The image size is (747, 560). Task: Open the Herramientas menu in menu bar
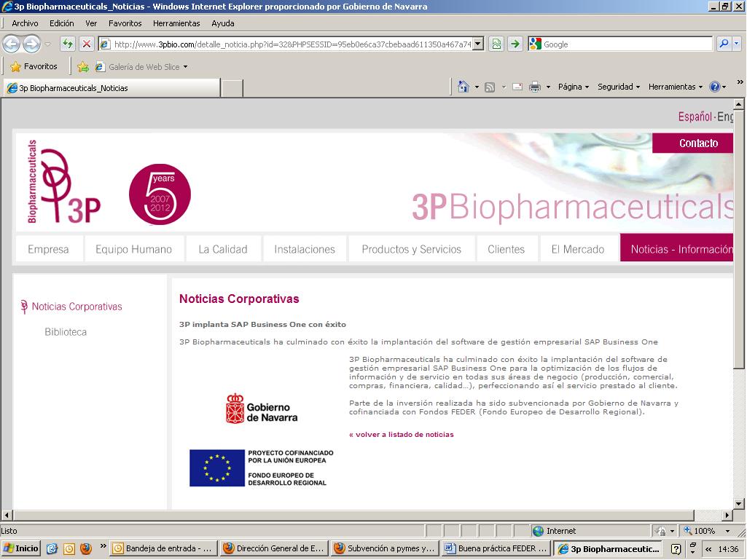click(176, 23)
